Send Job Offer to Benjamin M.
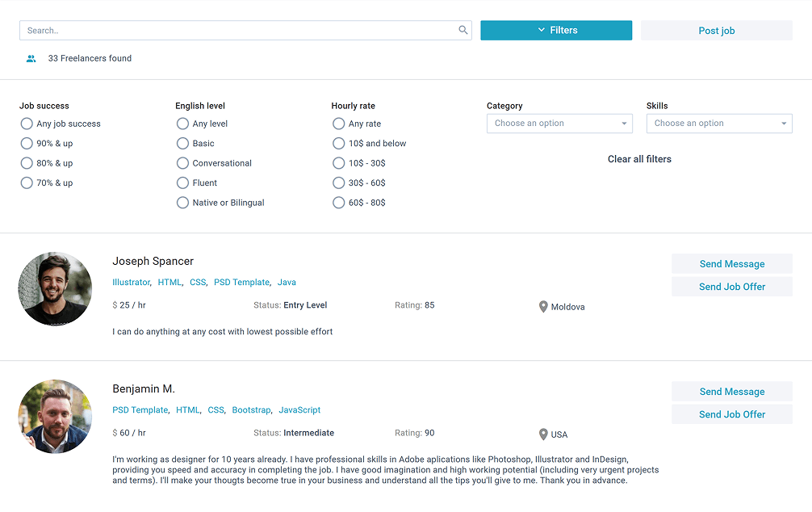 pos(732,414)
